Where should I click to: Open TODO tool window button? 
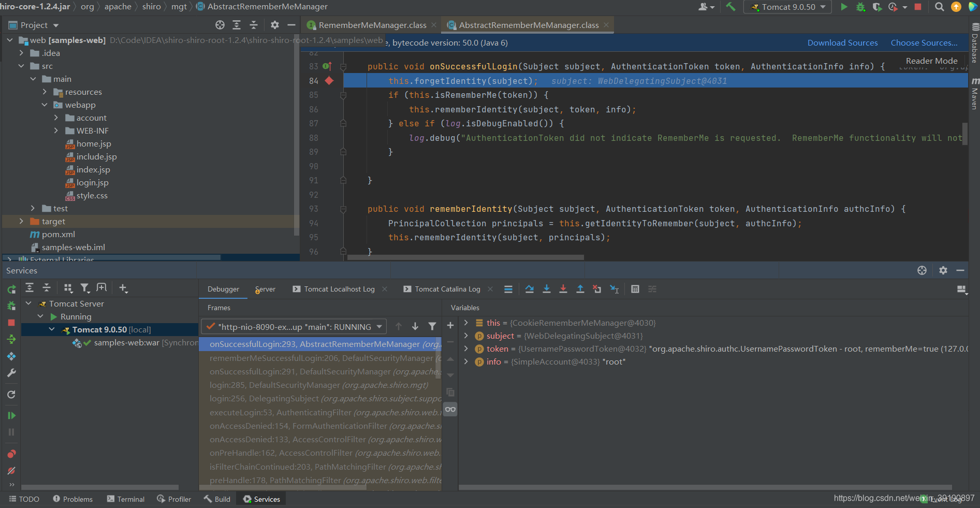click(x=24, y=499)
